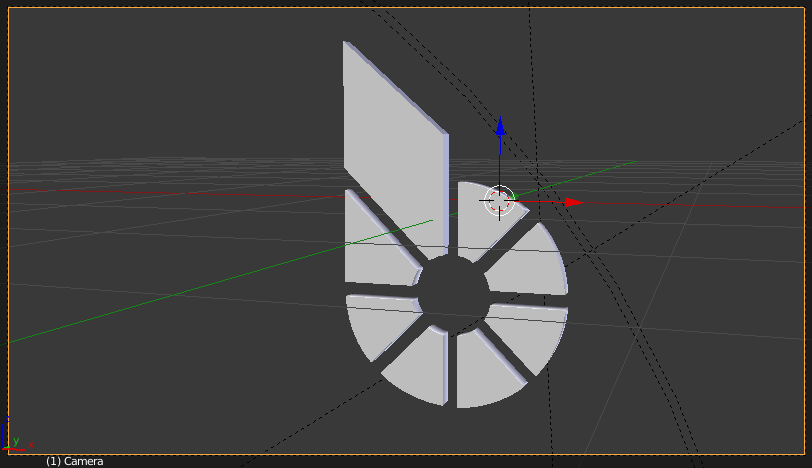Click the XYZ axis orientation indicator in the corner
812x468 pixels.
17,434
